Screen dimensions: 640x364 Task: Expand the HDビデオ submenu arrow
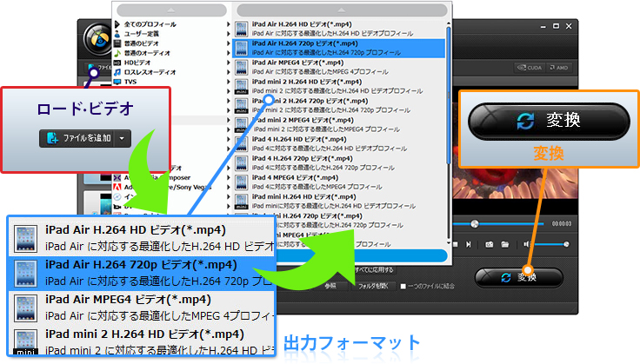click(229, 63)
